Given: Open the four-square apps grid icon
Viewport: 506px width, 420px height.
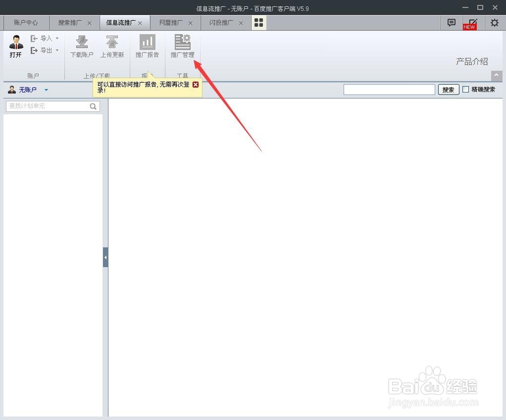Looking at the screenshot, I should tap(259, 23).
